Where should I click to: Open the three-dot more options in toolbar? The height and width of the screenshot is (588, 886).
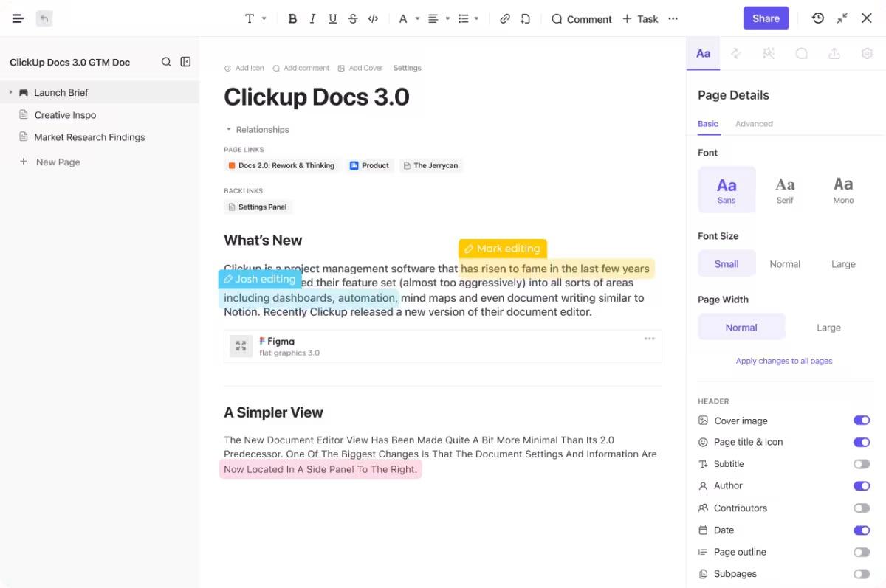[x=673, y=18]
